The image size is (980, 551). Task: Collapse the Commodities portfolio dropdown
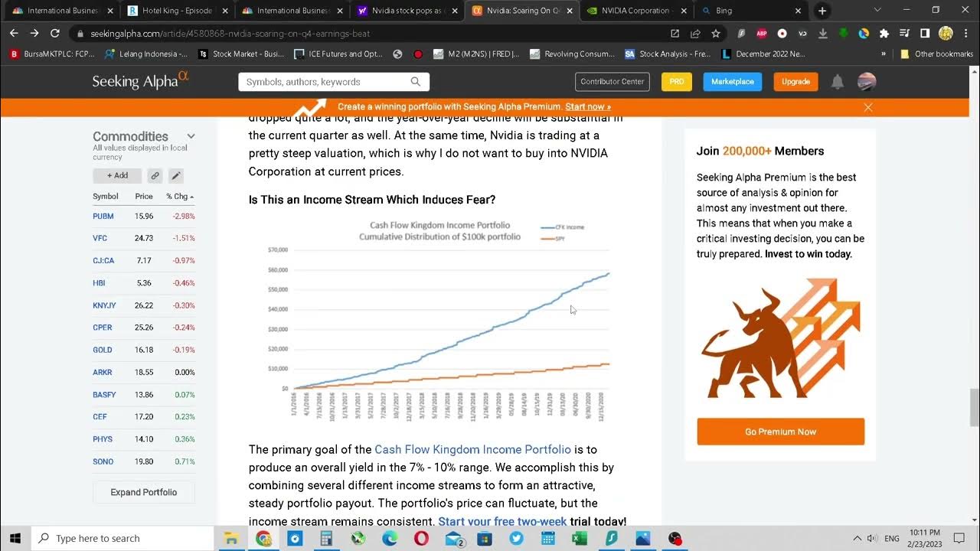191,136
